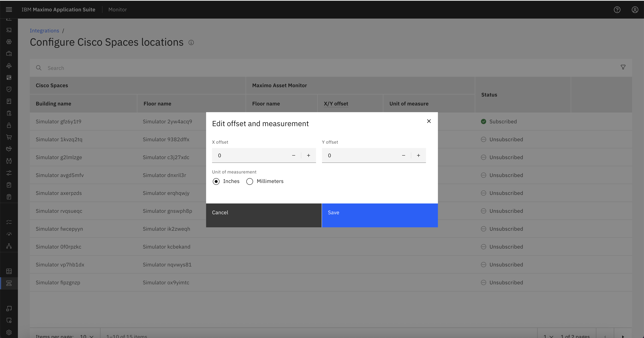The height and width of the screenshot is (338, 644).
Task: Click Simulator ox9yimtc floor name
Action: tap(166, 282)
